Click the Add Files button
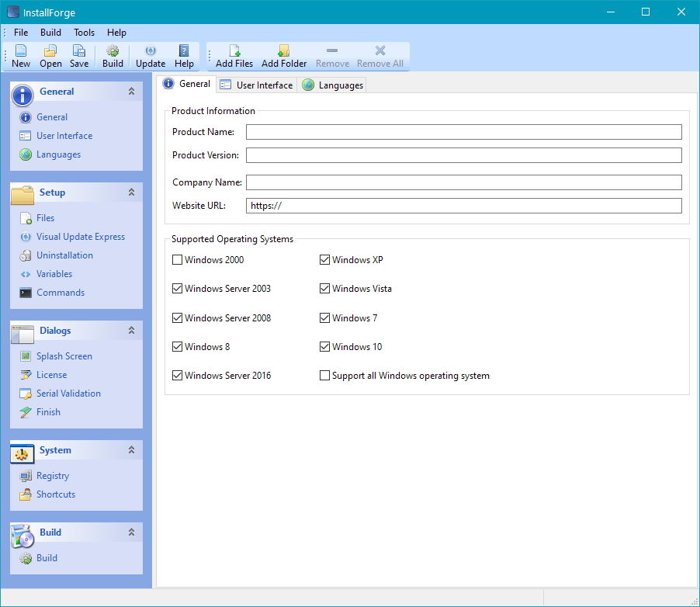Screen dimensions: 700x607 pyautogui.click(x=233, y=55)
